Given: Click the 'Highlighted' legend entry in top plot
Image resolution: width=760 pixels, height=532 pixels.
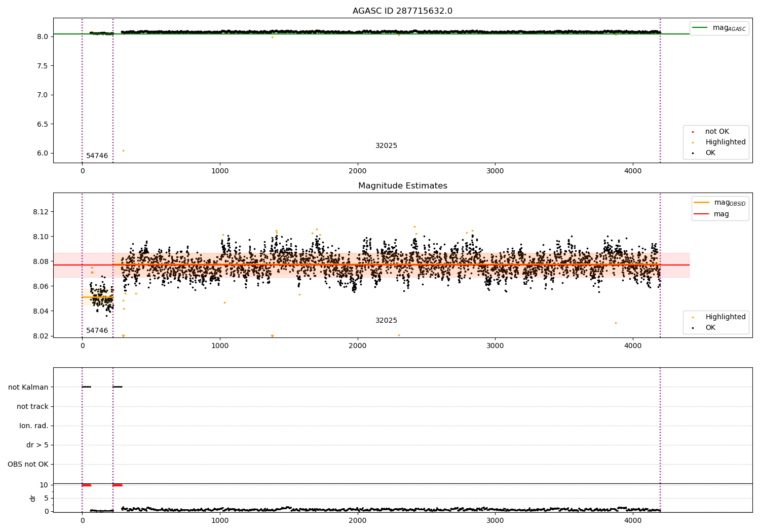Looking at the screenshot, I should (725, 142).
